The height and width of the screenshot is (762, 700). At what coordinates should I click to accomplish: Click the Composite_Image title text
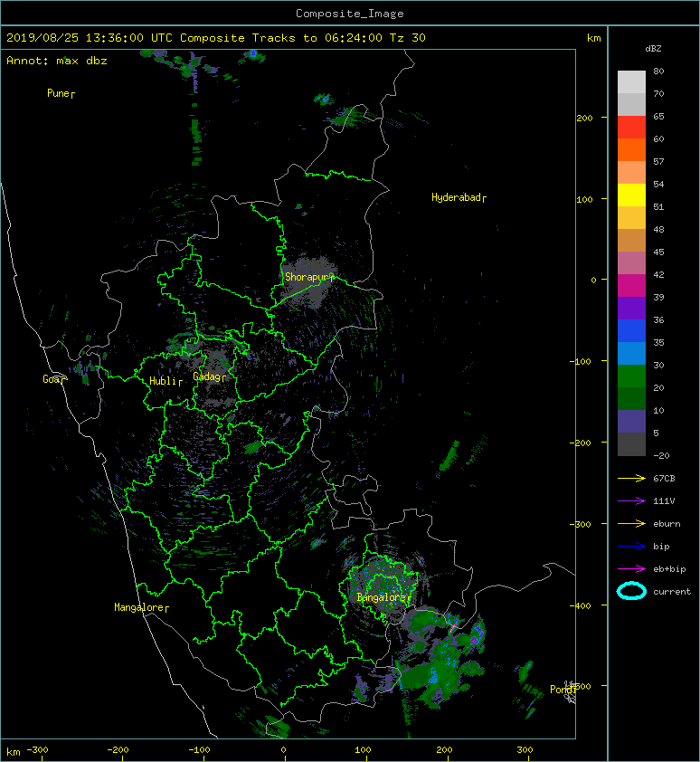350,14
